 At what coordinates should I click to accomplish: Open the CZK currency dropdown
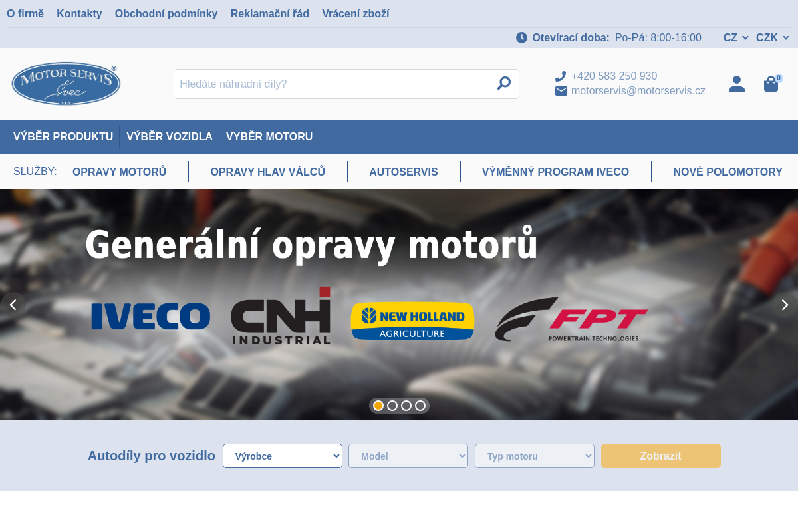[x=771, y=37]
